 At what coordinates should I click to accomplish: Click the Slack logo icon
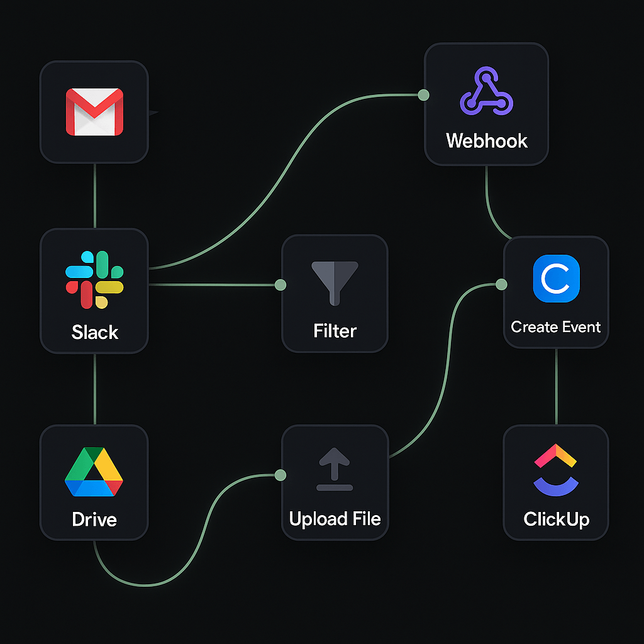coord(94,280)
